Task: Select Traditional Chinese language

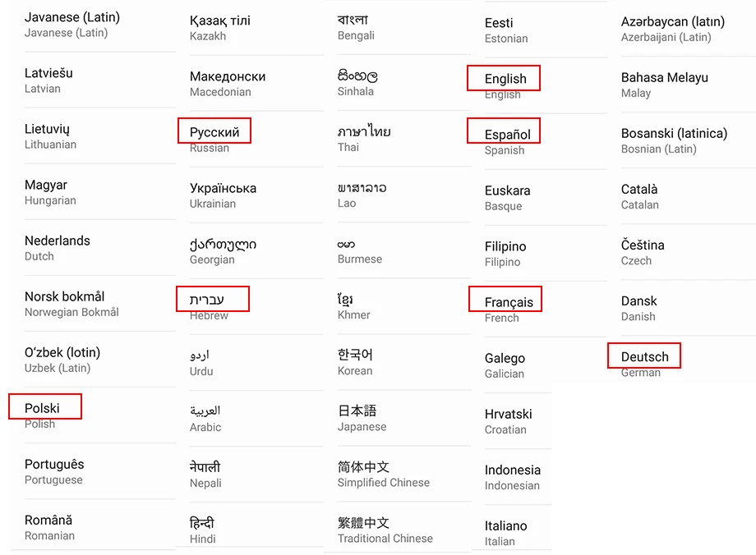Action: [385, 530]
